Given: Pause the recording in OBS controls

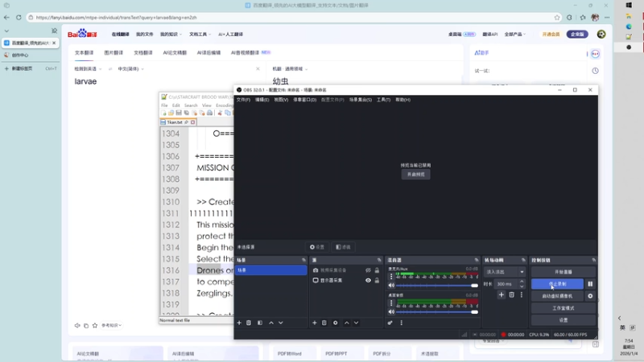Looking at the screenshot, I should (590, 284).
